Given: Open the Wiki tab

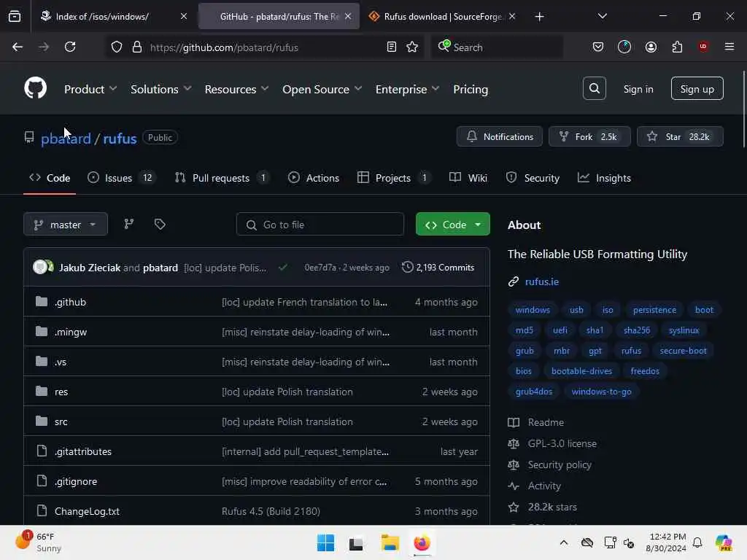Looking at the screenshot, I should pos(468,178).
